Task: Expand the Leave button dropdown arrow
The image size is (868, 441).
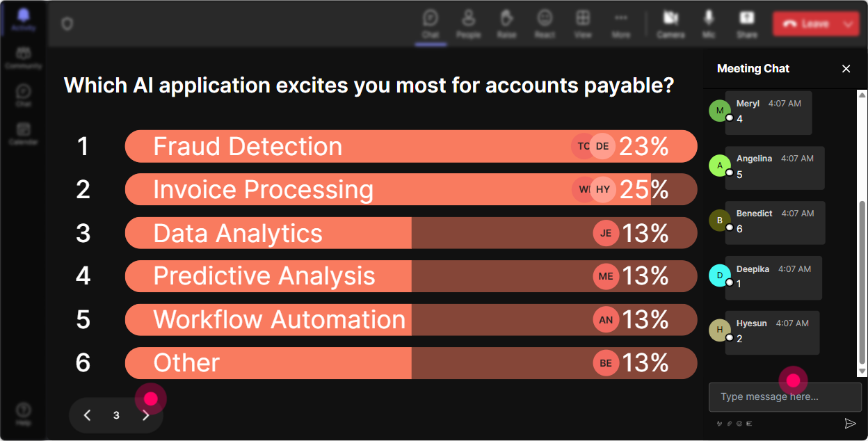Action: 849,24
